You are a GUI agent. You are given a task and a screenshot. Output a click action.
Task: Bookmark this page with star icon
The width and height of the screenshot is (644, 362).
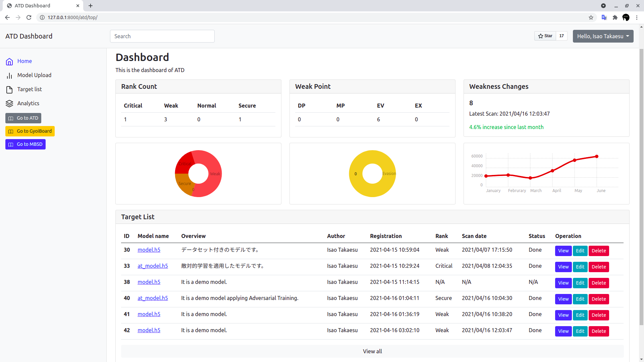(x=591, y=17)
